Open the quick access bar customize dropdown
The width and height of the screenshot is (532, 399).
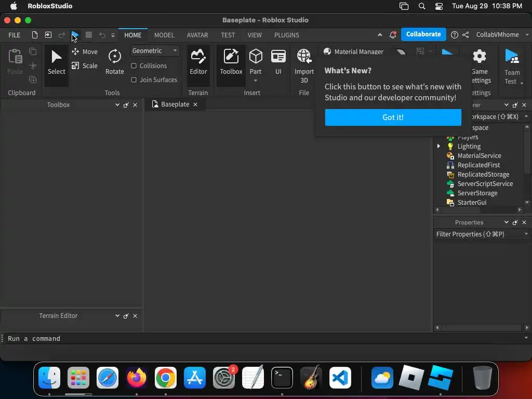113,35
